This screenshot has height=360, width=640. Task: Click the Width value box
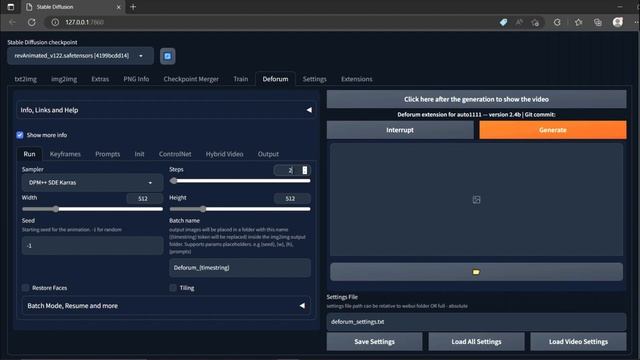[144, 198]
